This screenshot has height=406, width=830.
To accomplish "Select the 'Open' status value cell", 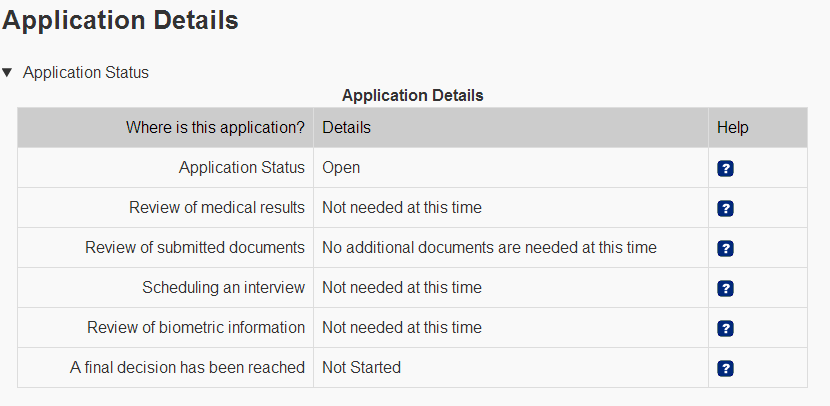I will tap(341, 168).
